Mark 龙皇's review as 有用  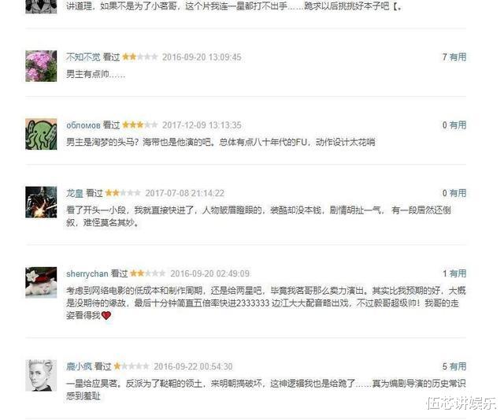458,193
